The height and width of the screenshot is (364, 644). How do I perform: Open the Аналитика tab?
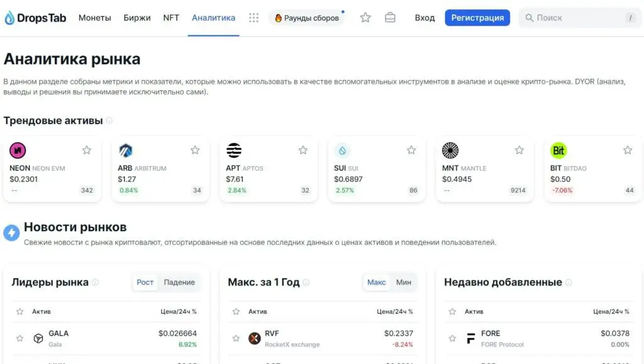pos(214,18)
